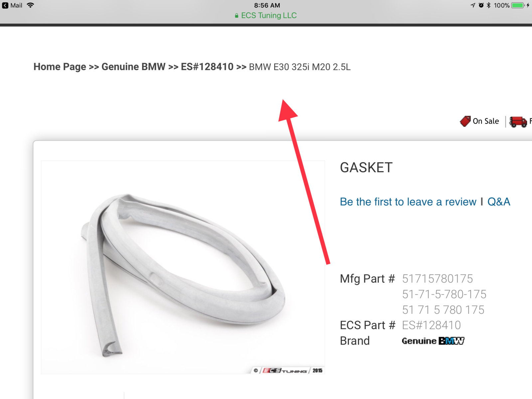Open the Genuine BMW breadcrumb link
This screenshot has width=532, height=399.
point(133,67)
